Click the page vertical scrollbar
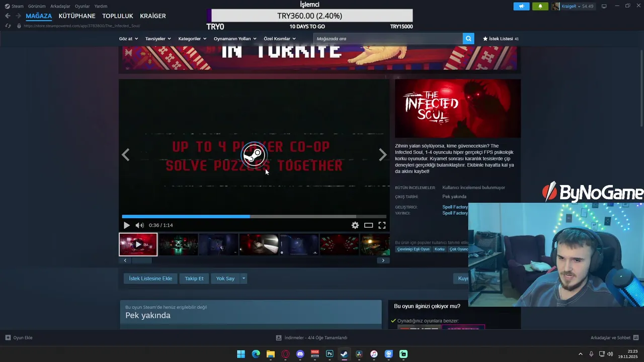Viewport: 644px width, 362px height. (641, 88)
